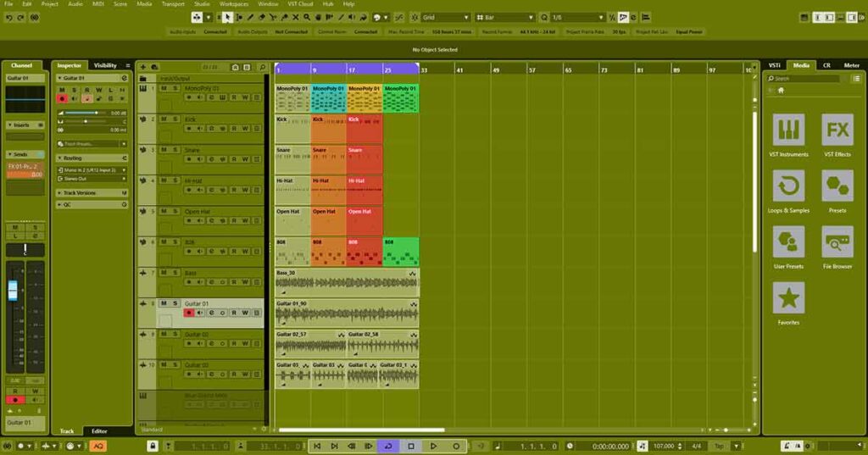Screen dimensions: 868x455
Task: Toggle Solo on selected Guitar 01 track
Action: (x=175, y=303)
